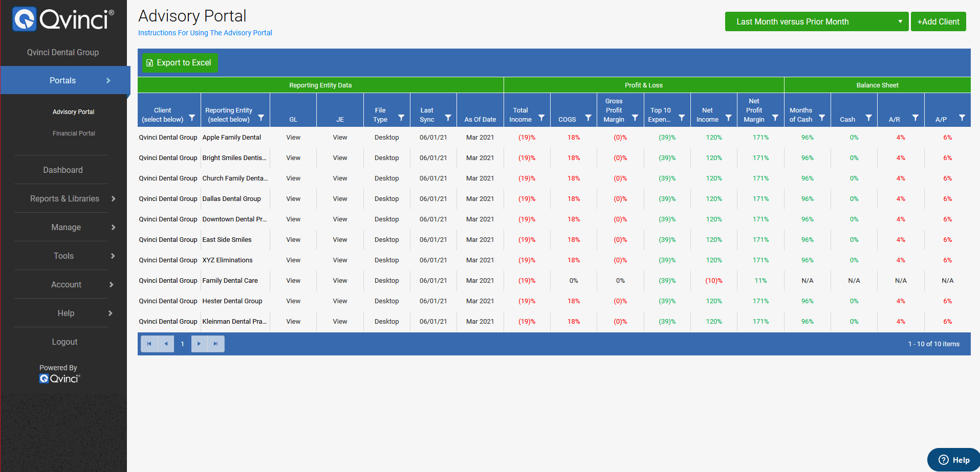980x472 pixels.
Task: Filter the COGS column
Action: click(x=588, y=118)
